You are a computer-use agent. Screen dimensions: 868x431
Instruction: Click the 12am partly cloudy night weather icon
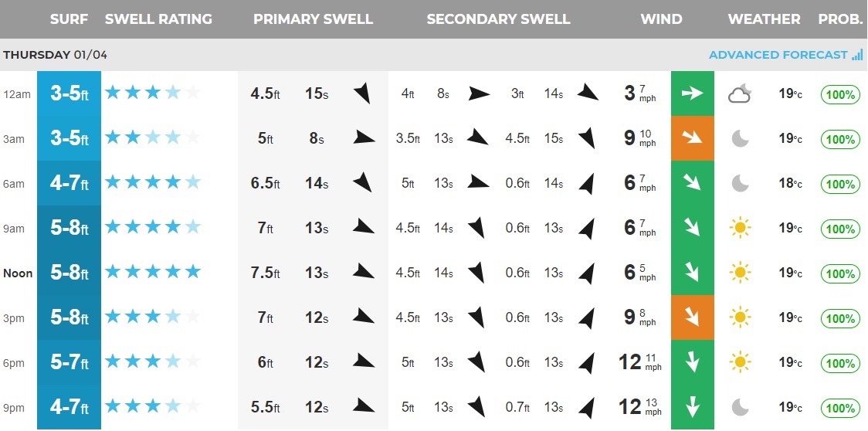pos(740,94)
